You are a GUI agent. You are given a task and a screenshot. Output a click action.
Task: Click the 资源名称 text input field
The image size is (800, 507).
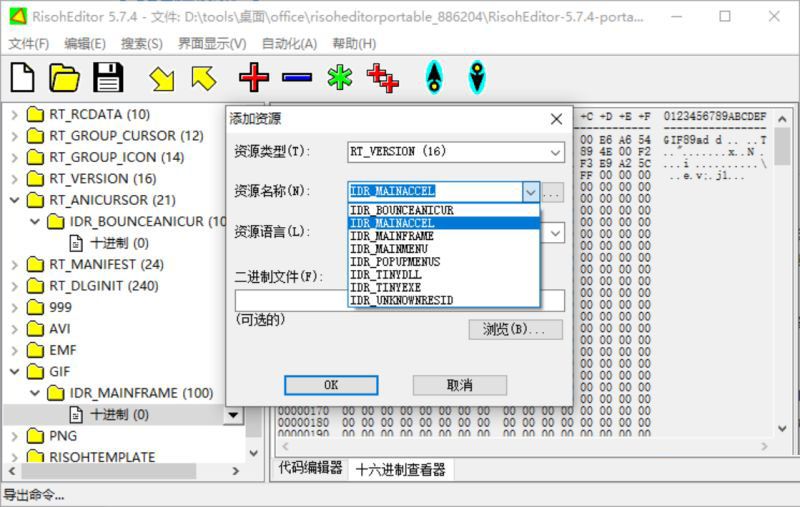point(435,192)
